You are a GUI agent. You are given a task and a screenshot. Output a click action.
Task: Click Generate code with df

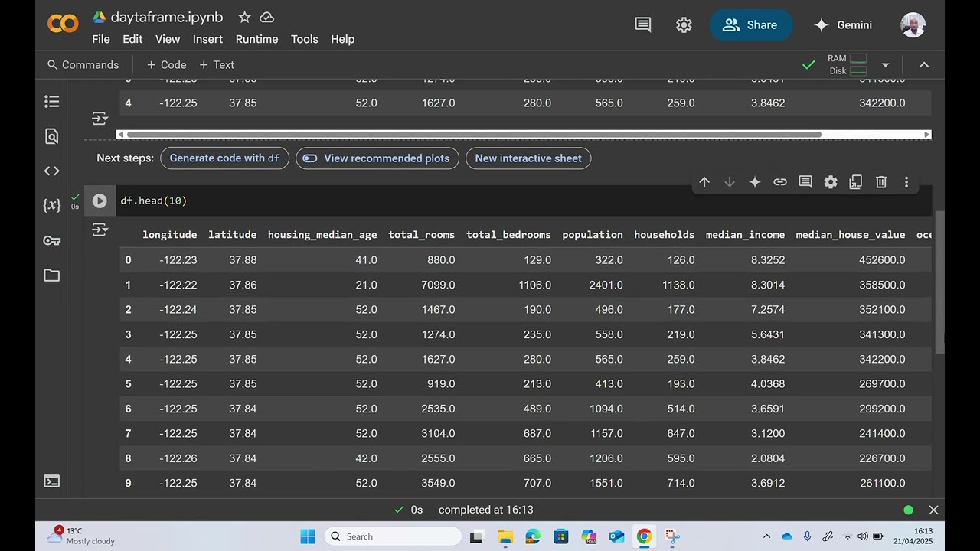(x=224, y=158)
